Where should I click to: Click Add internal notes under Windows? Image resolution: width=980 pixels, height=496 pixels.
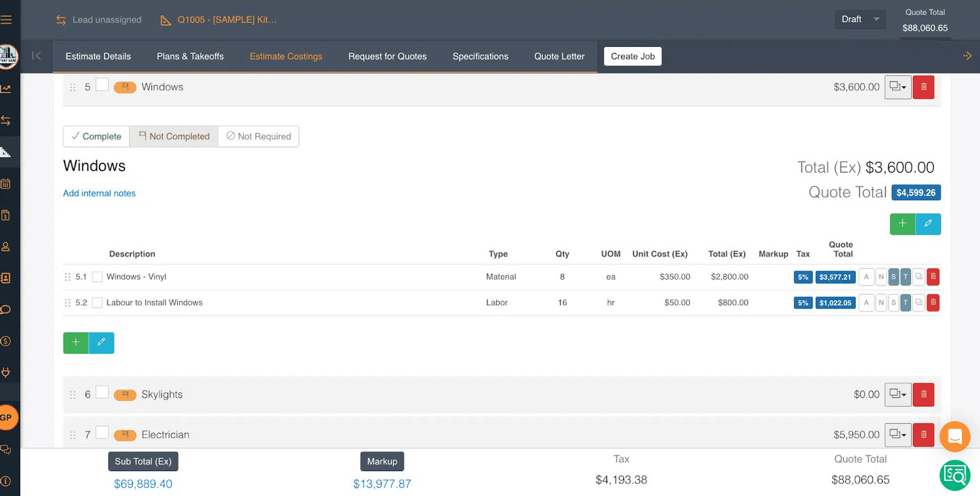(x=99, y=193)
